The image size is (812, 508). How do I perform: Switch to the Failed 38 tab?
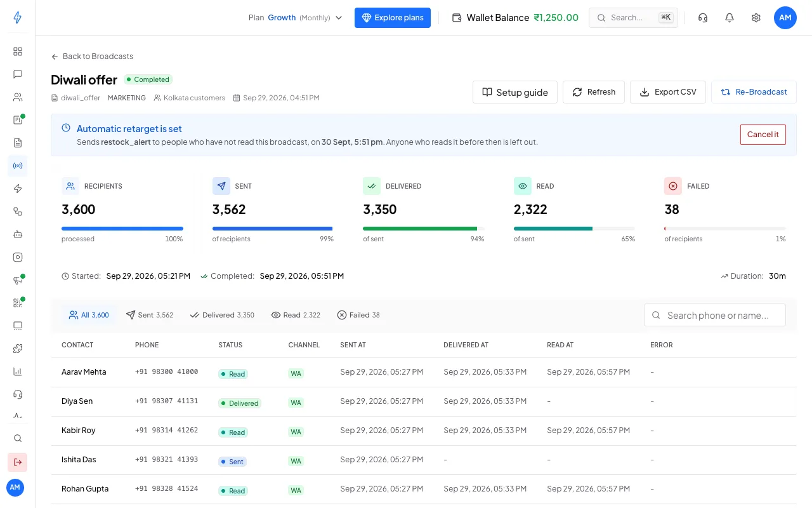tap(358, 315)
